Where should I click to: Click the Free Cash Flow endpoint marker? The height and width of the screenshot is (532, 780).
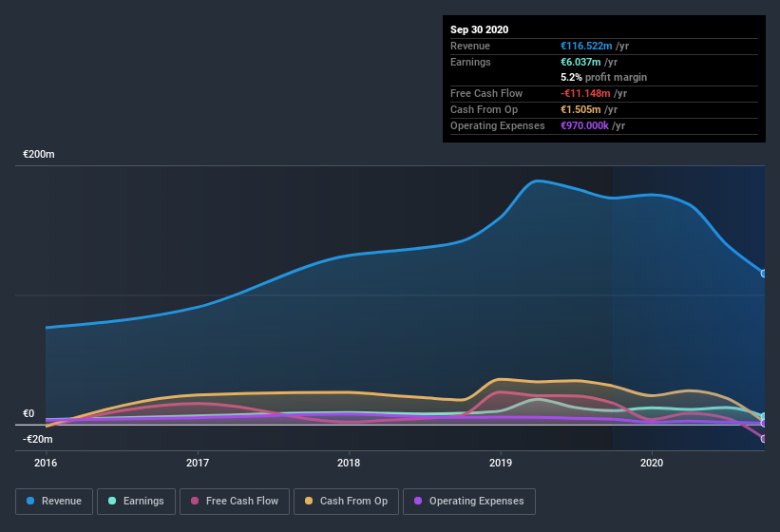click(764, 439)
